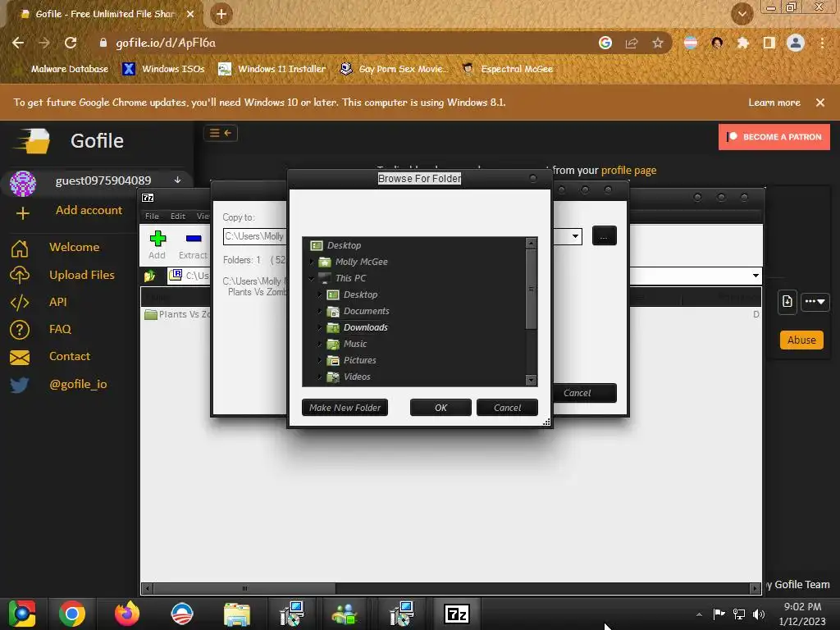Click Chrome reload page icon
This screenshot has height=630, width=840.
pos(71,43)
